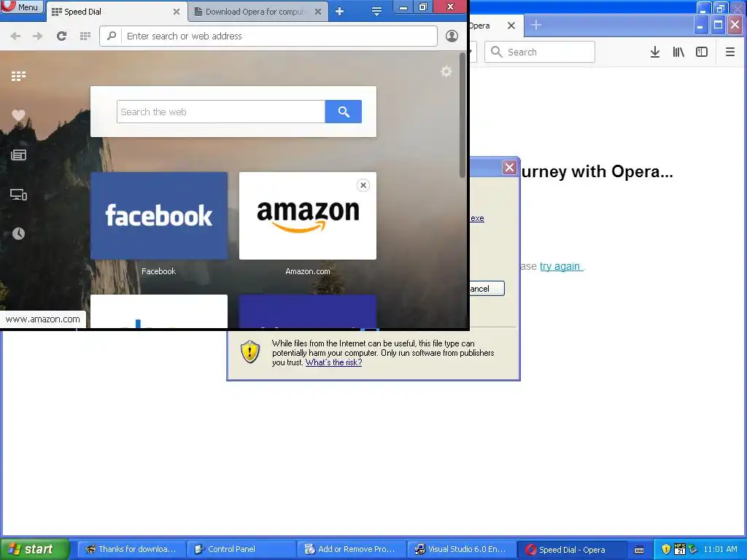This screenshot has width=747, height=560.
Task: Click the taskbar clock 11:01 AM
Action: (720, 549)
